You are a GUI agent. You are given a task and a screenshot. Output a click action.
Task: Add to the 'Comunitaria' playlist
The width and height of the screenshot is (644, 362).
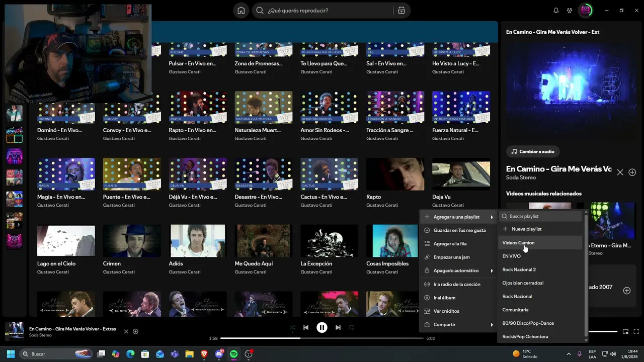point(541,310)
